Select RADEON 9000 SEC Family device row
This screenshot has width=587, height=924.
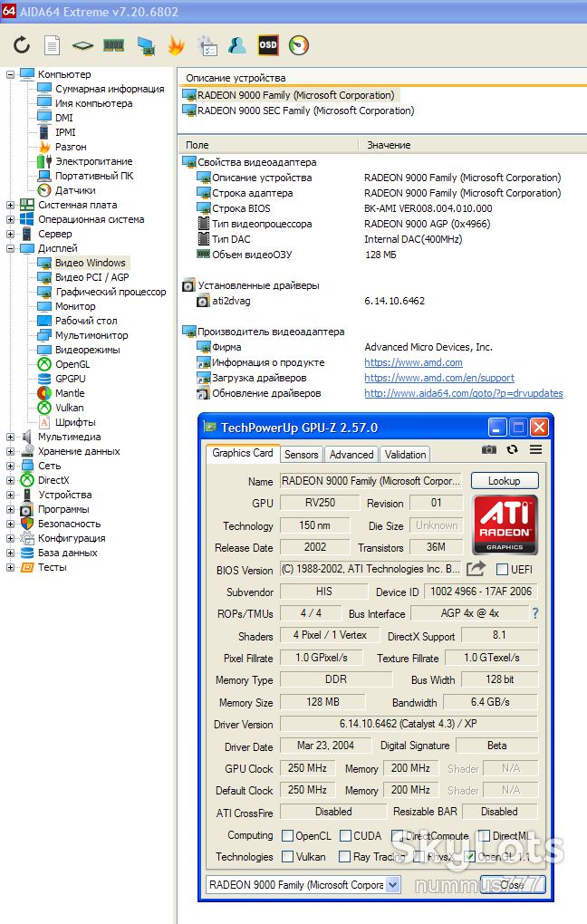tap(298, 111)
